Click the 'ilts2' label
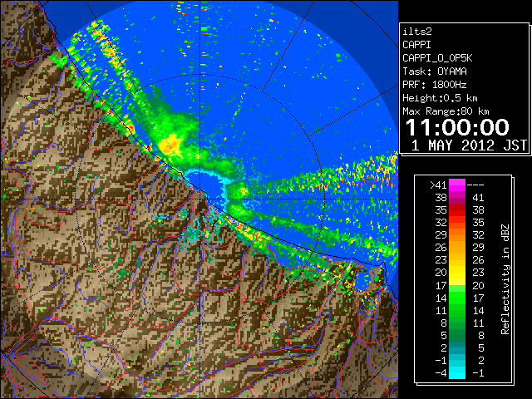Image resolution: width=532 pixels, height=399 pixels. pyautogui.click(x=417, y=32)
